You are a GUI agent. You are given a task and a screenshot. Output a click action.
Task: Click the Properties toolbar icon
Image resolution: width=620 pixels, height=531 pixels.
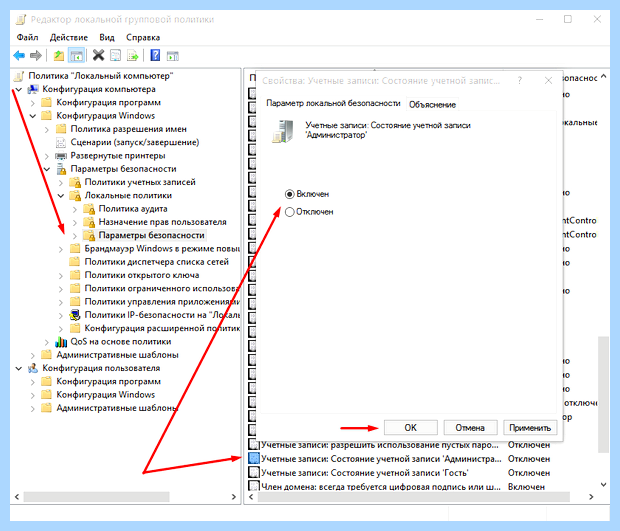(x=115, y=56)
